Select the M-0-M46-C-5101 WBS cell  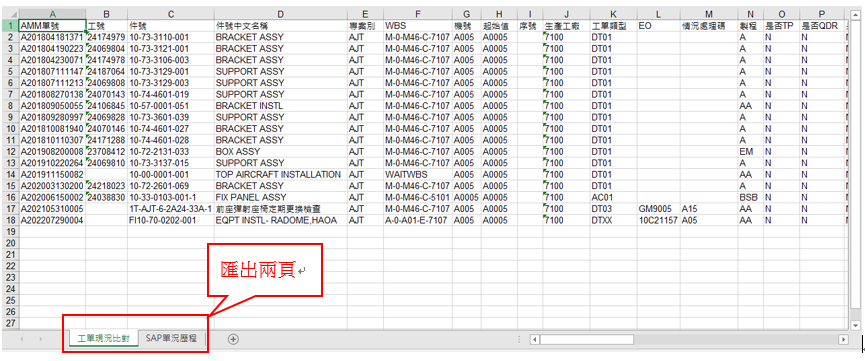(x=418, y=198)
